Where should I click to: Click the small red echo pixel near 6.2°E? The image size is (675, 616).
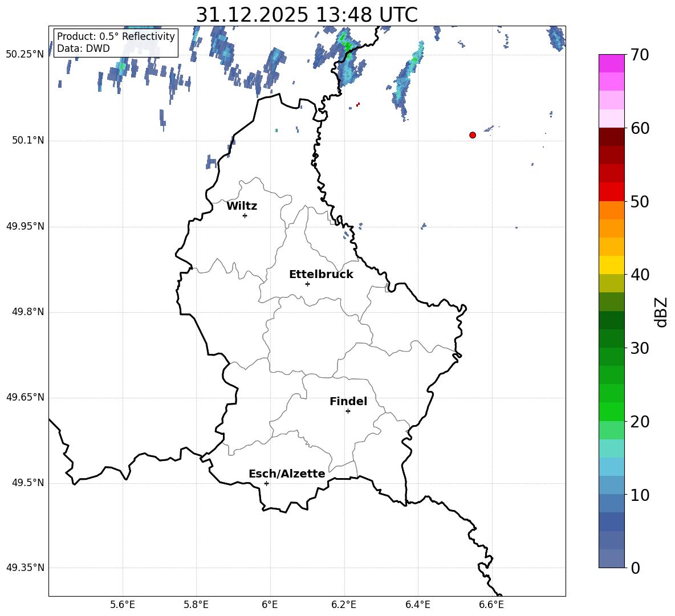[357, 104]
